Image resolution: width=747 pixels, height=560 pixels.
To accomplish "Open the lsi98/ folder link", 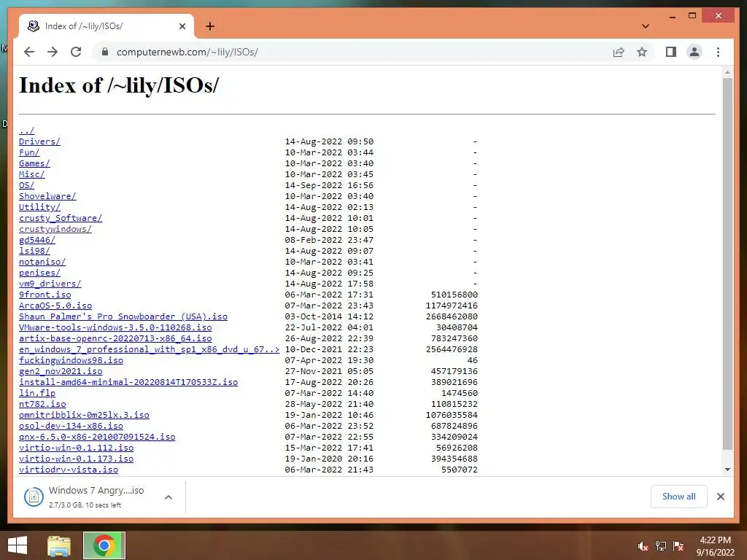I will click(34, 251).
